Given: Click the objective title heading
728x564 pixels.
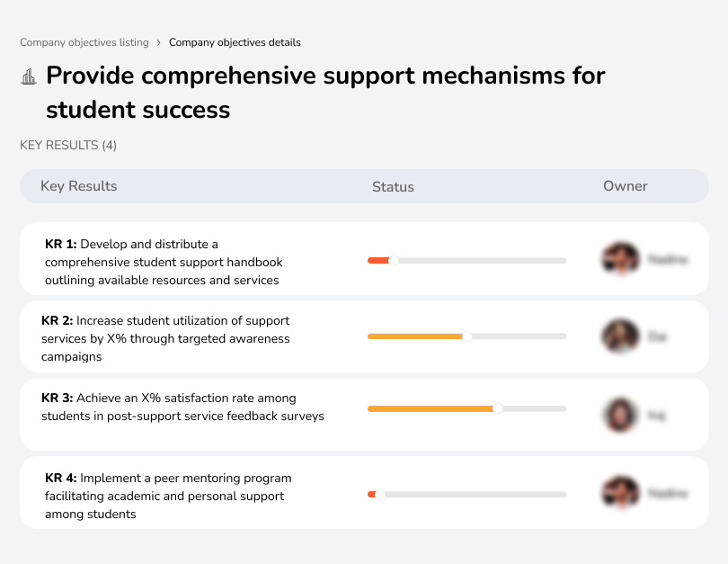Looking at the screenshot, I should point(325,93).
